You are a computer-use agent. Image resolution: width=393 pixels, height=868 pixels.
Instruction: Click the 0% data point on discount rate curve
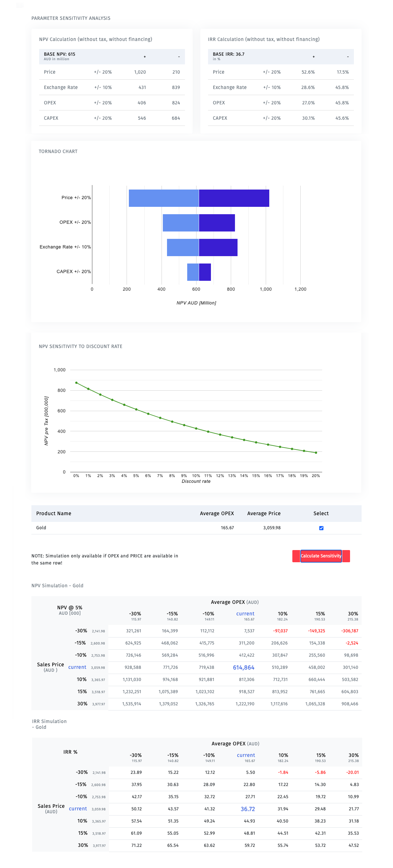76,383
